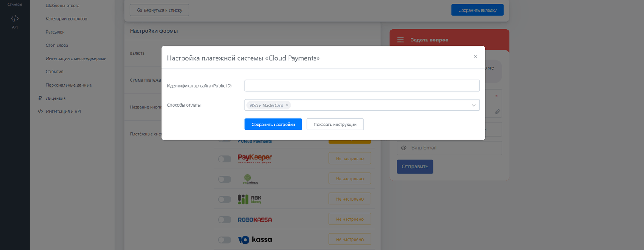The height and width of the screenshot is (250, 644).
Task: Enable the PayKeeper payment toggle
Action: [x=225, y=159]
